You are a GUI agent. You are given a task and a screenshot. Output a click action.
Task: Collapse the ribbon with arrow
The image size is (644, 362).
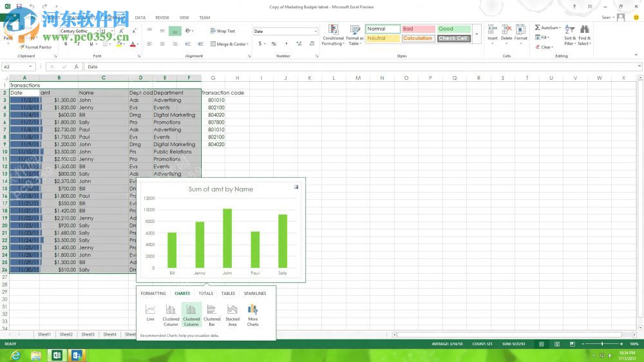[636, 55]
